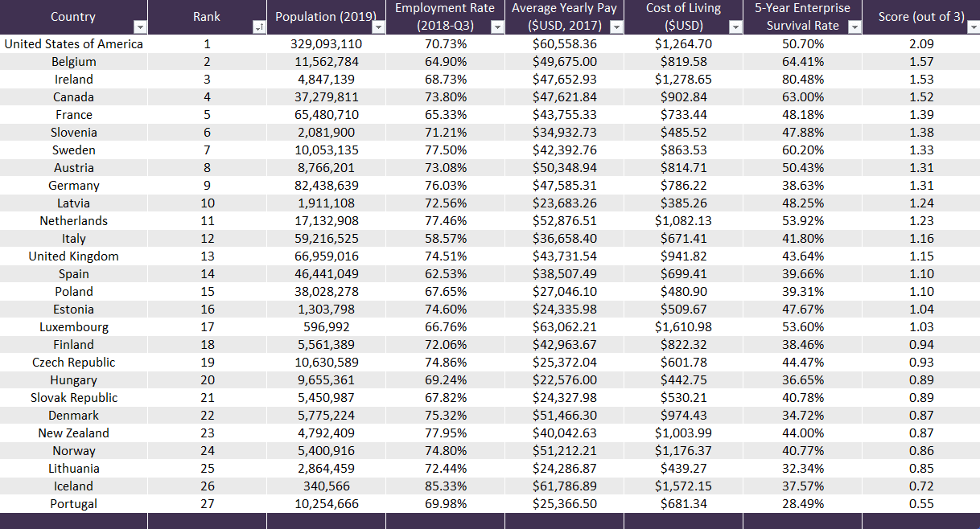Click the Country header cell text
Image resolution: width=980 pixels, height=529 pixels.
coord(72,17)
